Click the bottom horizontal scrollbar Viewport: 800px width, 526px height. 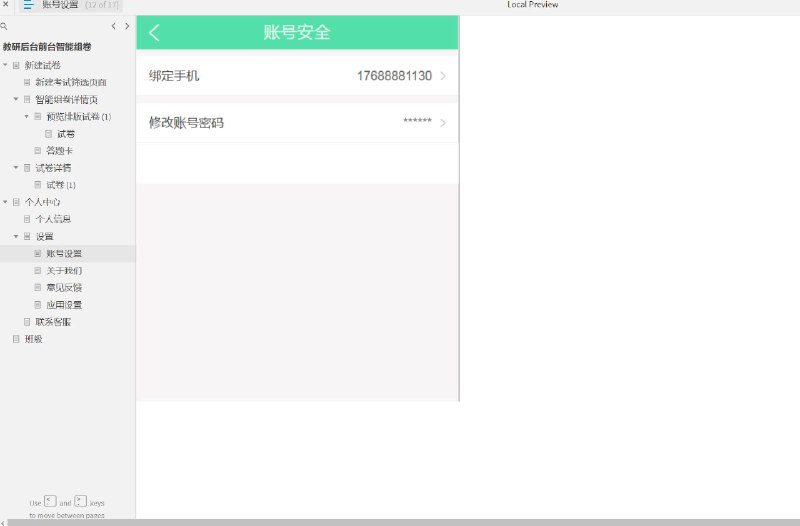(x=403, y=522)
